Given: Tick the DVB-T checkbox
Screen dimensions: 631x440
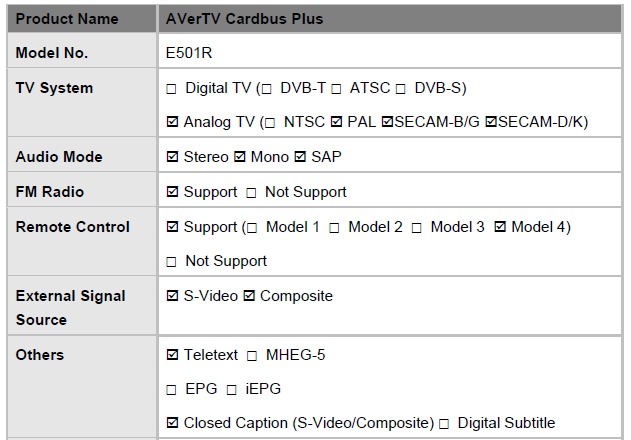Looking at the screenshot, I should click(267, 89).
